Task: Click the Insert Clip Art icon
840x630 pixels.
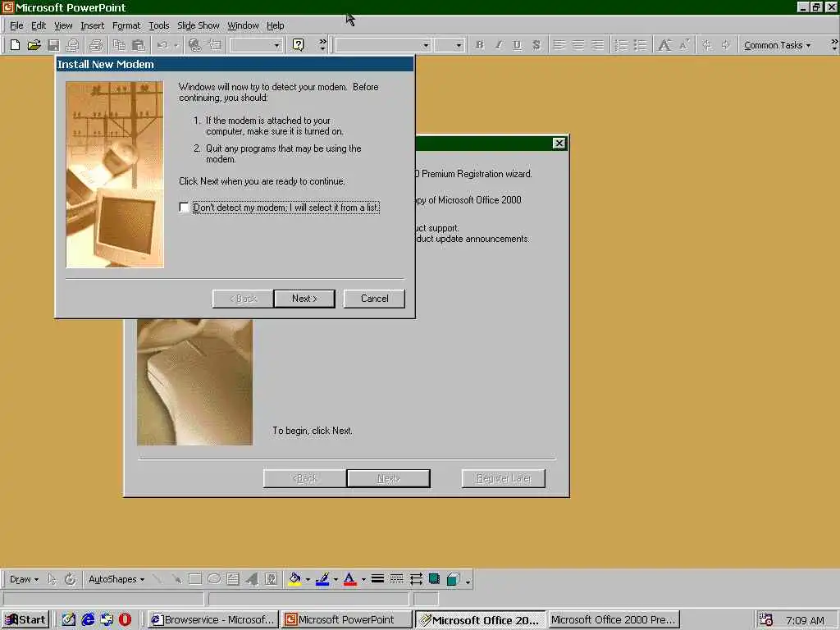Action: click(271, 579)
